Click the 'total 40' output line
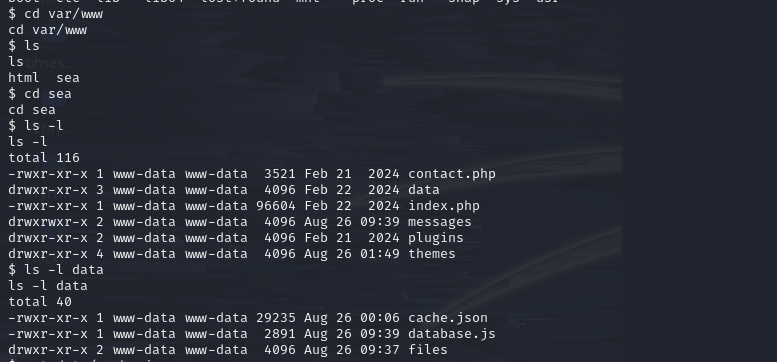 point(40,302)
